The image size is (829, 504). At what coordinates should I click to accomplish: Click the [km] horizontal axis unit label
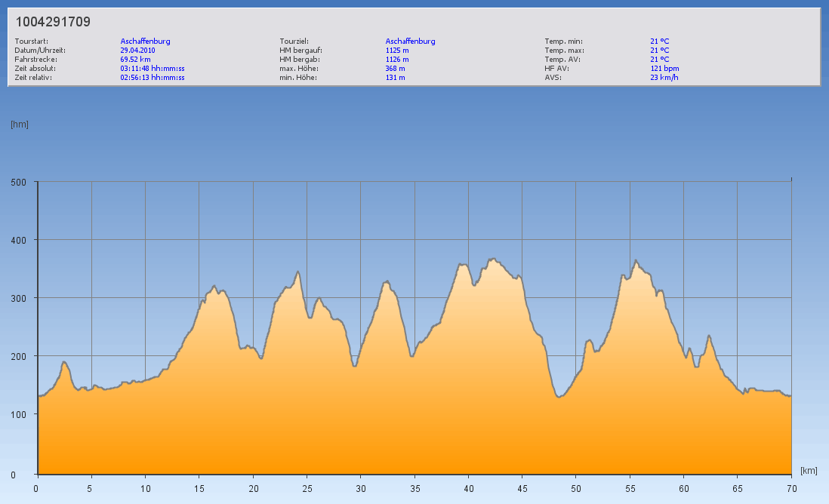coord(809,471)
